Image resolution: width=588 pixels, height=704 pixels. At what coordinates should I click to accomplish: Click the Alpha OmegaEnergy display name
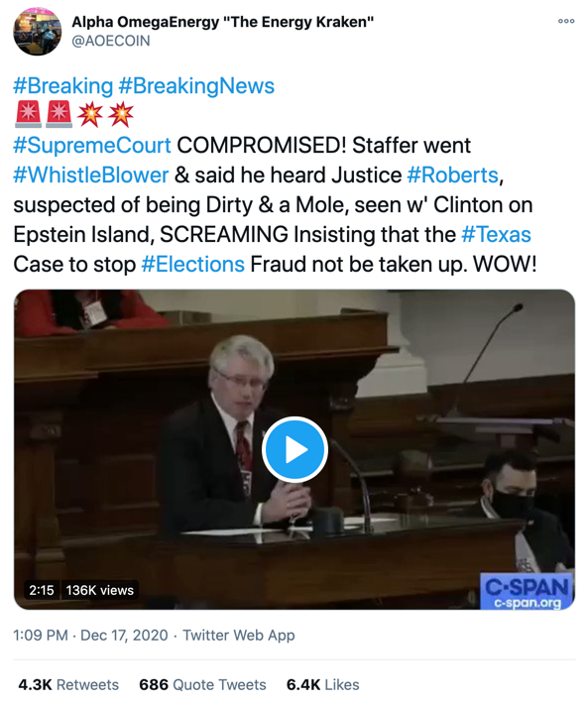(x=223, y=22)
